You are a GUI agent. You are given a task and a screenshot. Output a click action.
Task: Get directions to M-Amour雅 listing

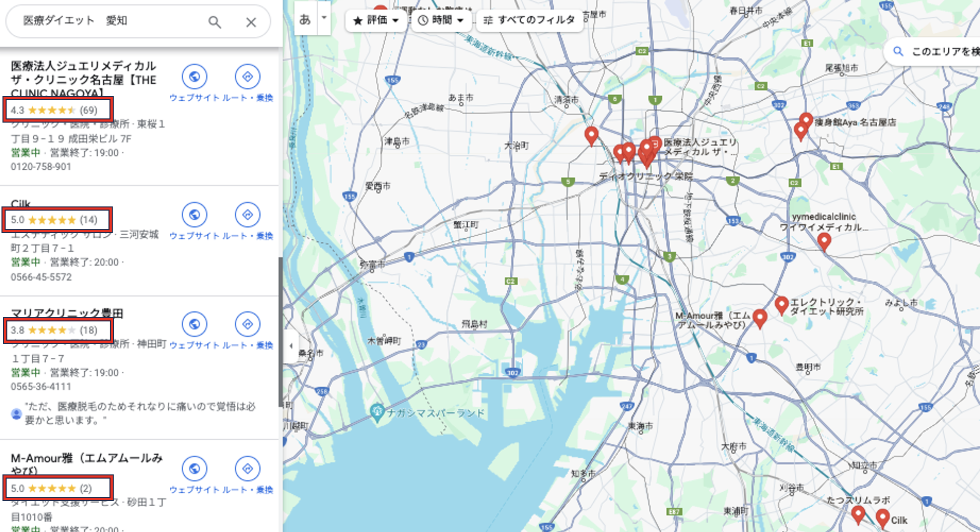[x=247, y=468]
